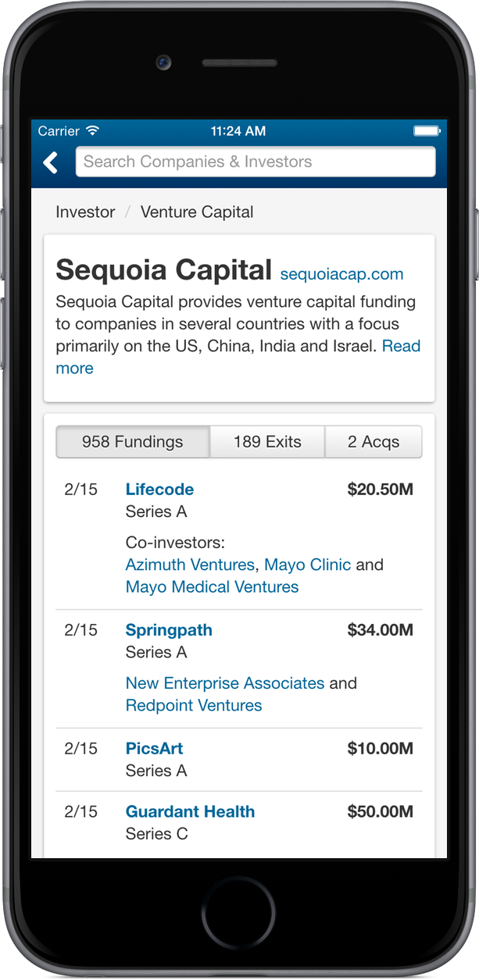Viewport: 479px width, 980px height.
Task: Select the 958 Fundings tab
Action: pyautogui.click(x=132, y=442)
